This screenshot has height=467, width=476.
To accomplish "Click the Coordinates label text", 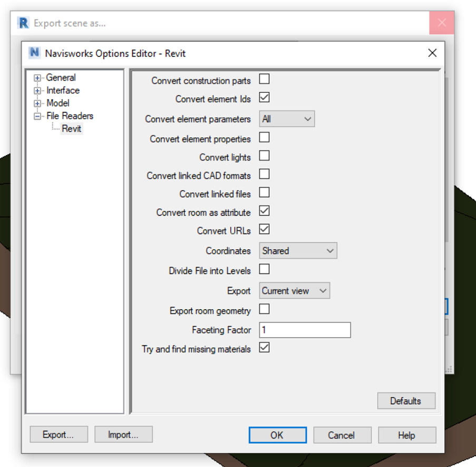I will point(228,251).
